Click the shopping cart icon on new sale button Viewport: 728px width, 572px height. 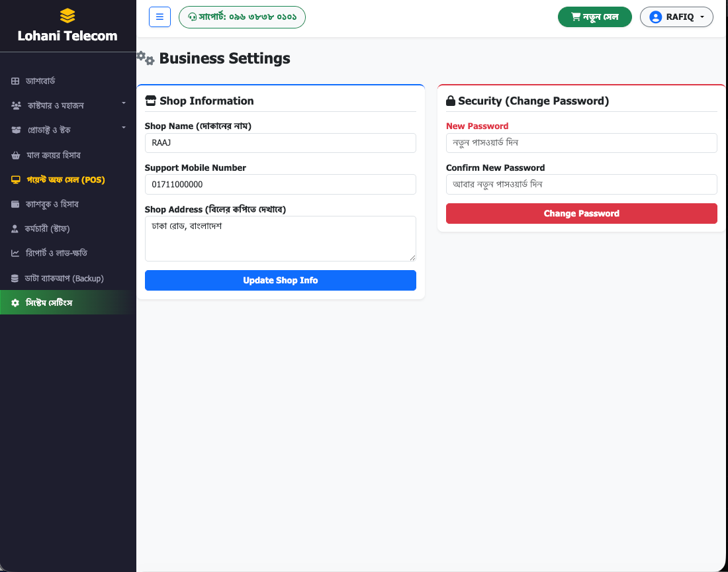[x=576, y=17]
